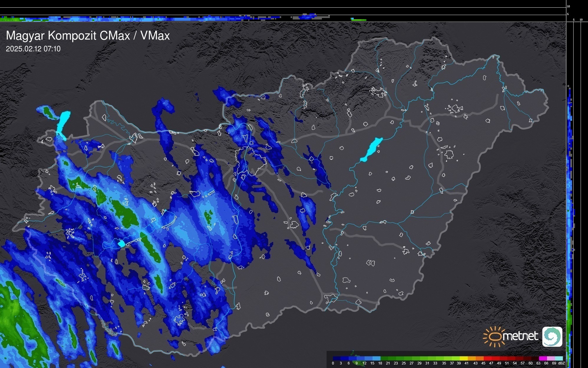This screenshot has height=368, width=588.
Task: Click the teal swirl app logo
Action: tap(552, 336)
